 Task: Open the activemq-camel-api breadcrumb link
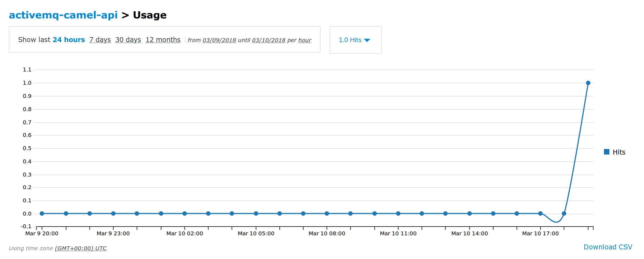click(63, 15)
